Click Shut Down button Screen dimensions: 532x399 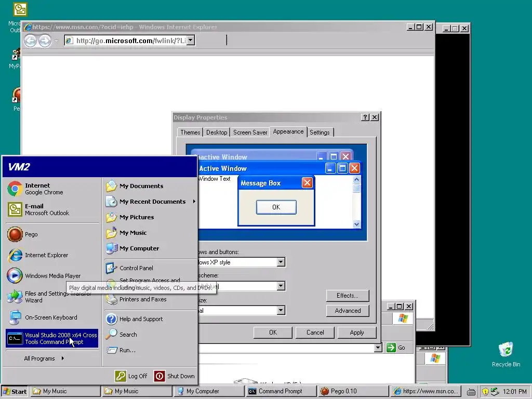[x=175, y=376]
